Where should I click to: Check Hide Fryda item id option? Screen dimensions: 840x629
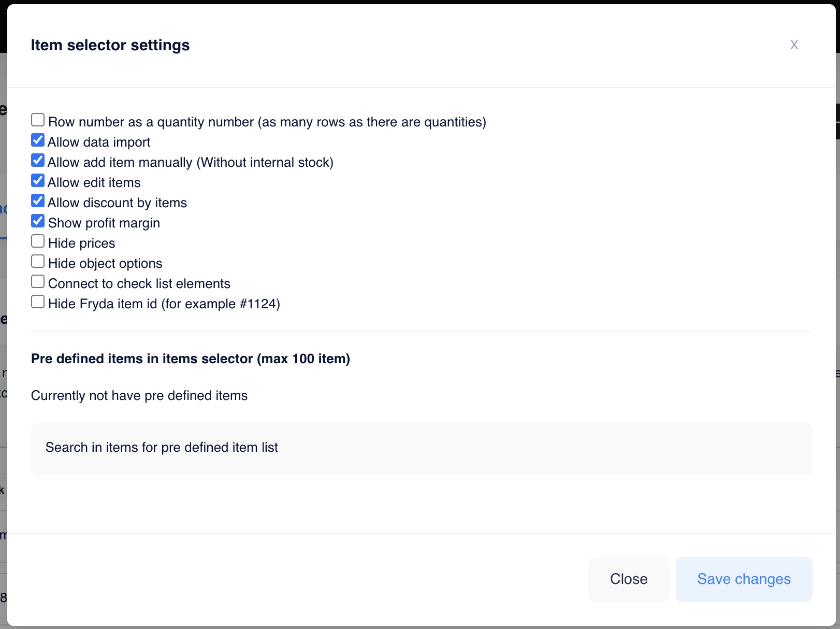[38, 302]
